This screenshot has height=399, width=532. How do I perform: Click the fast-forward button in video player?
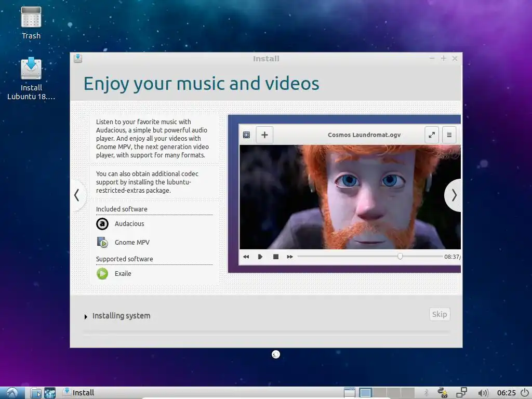click(290, 257)
